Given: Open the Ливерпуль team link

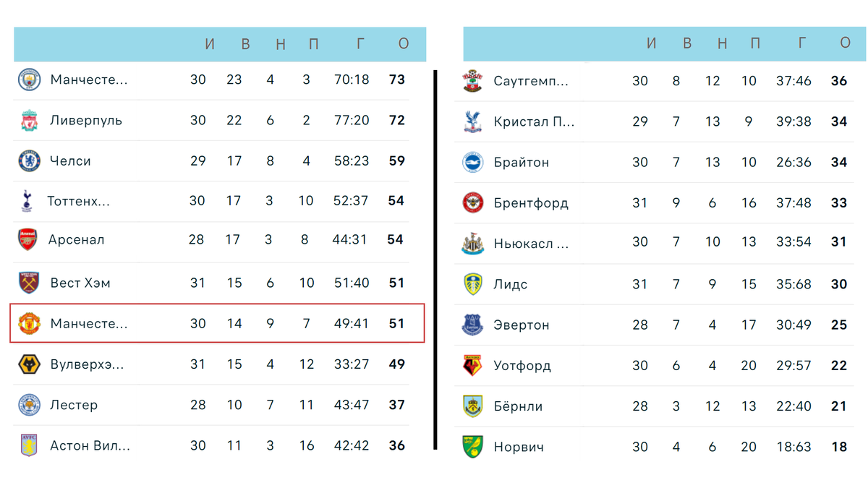Looking at the screenshot, I should point(85,120).
